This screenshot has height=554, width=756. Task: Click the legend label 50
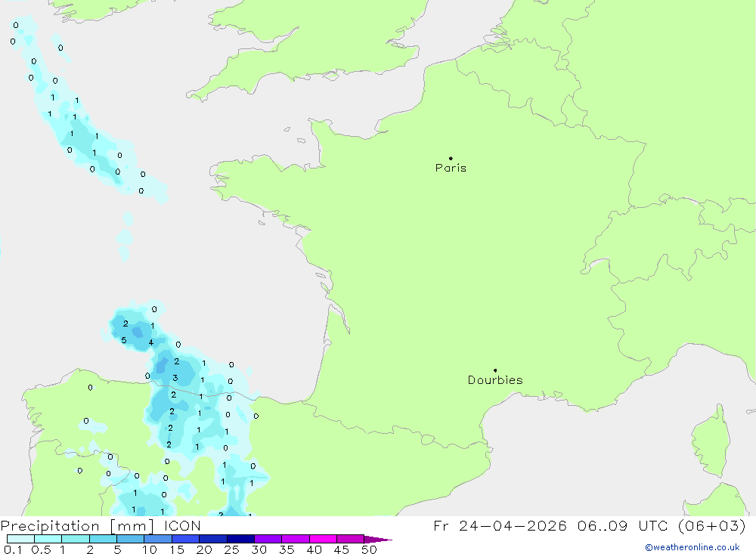370,549
